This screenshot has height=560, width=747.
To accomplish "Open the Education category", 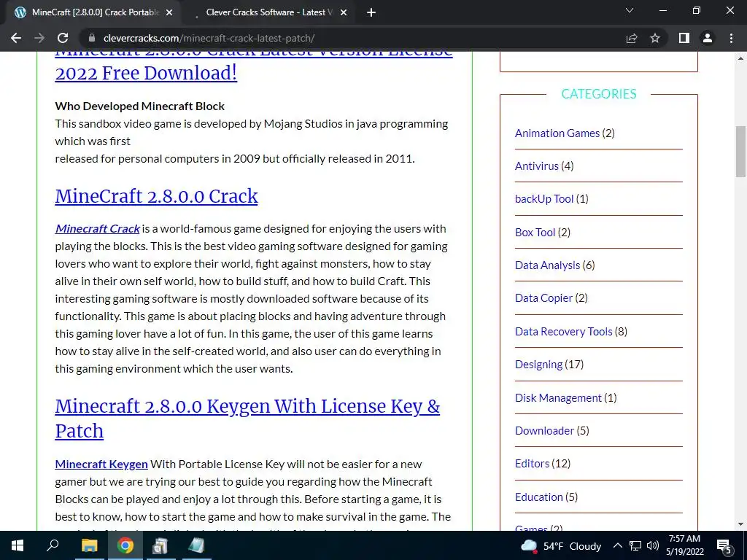I will coord(539,497).
